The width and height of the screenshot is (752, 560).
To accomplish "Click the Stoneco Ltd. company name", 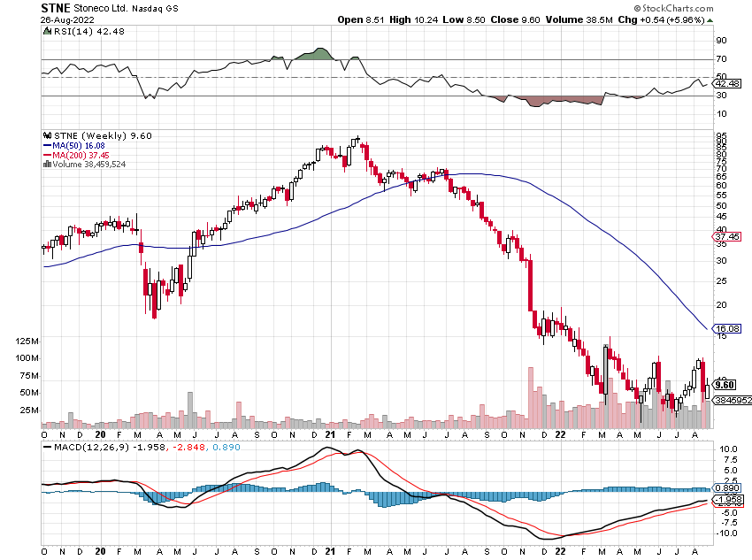I will pos(100,8).
